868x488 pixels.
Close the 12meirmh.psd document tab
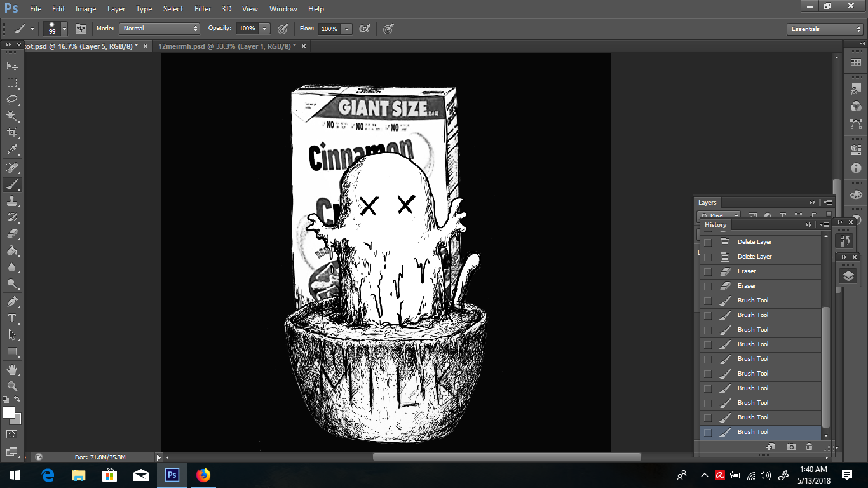tap(304, 46)
